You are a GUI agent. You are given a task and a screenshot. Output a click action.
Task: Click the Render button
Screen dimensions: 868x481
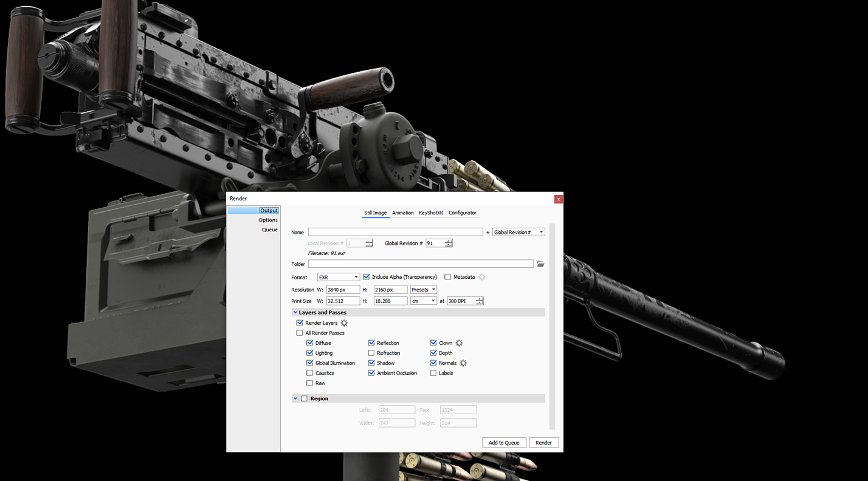click(x=543, y=442)
